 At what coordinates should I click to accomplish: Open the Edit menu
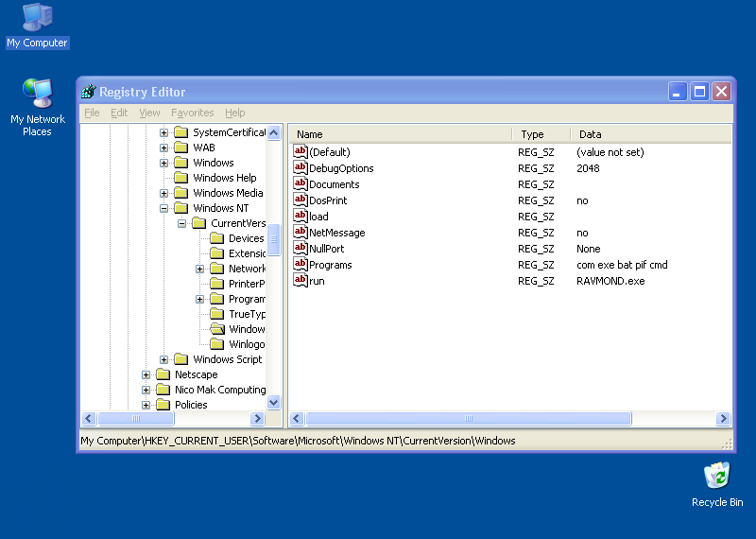119,113
